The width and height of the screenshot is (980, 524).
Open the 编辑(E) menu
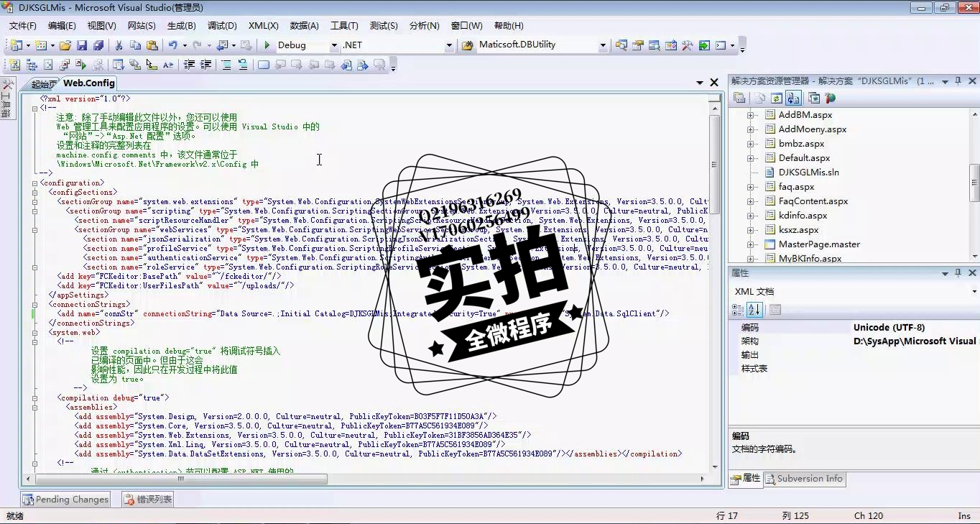tap(62, 26)
